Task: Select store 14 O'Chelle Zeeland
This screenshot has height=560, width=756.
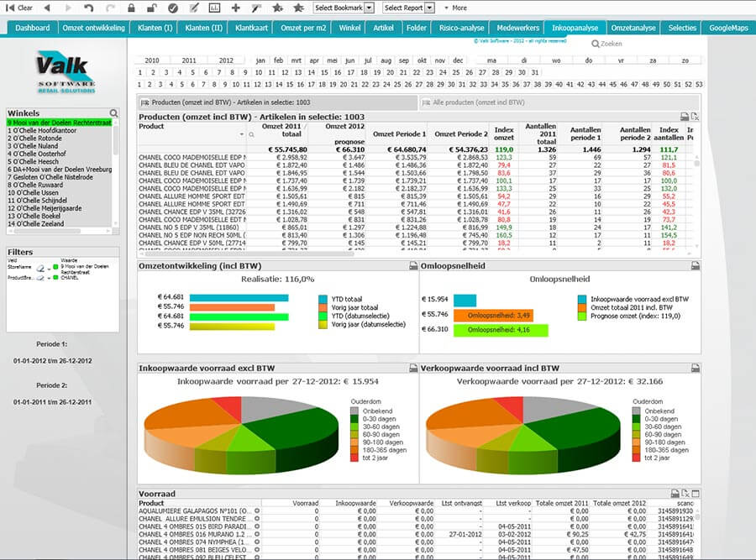Action: click(60, 224)
